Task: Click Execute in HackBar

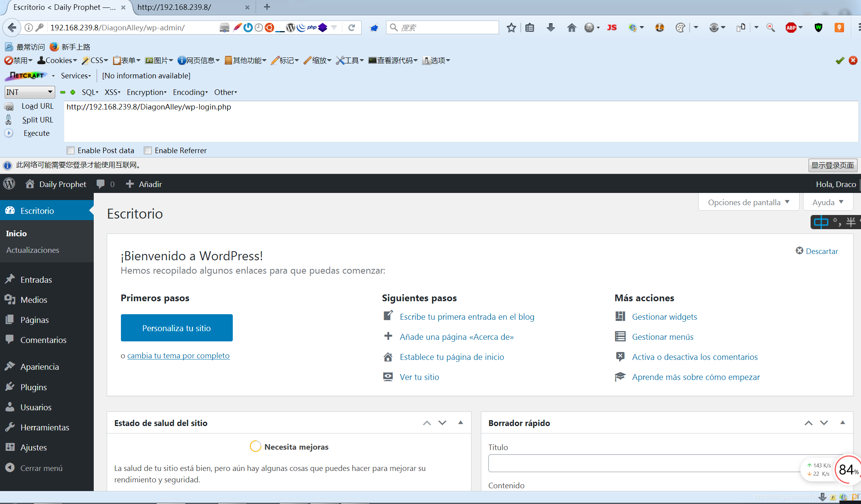Action: pos(37,133)
